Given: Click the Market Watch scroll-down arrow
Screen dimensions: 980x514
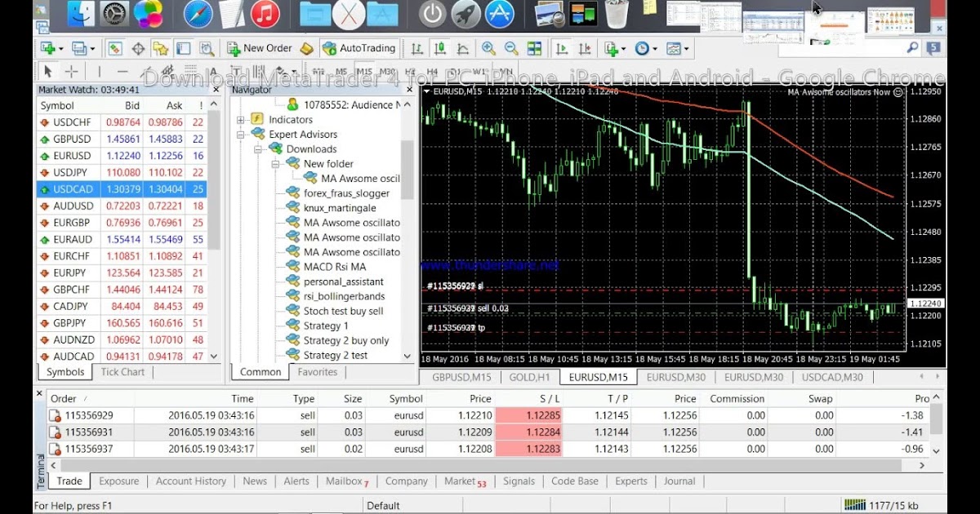Looking at the screenshot, I should (214, 356).
